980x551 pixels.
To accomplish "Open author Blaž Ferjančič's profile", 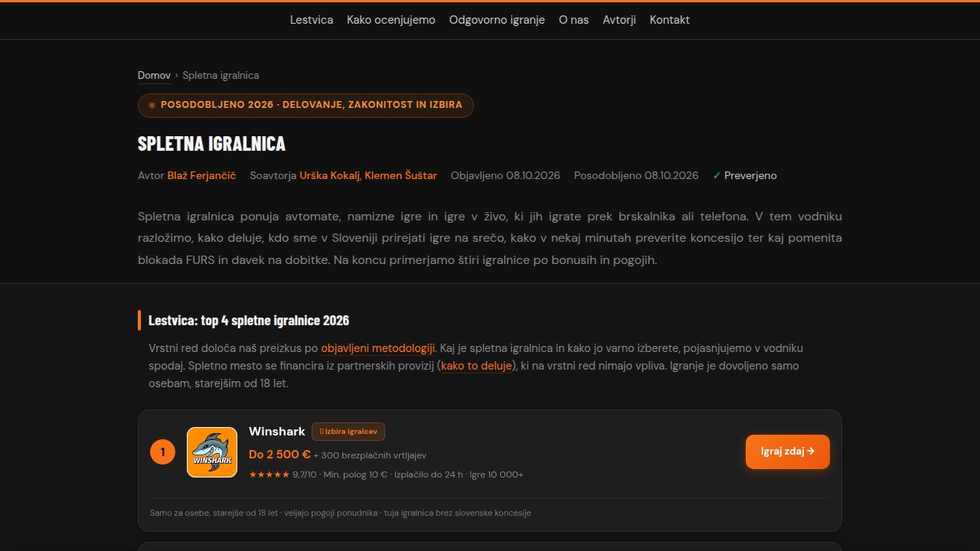I will point(201,175).
